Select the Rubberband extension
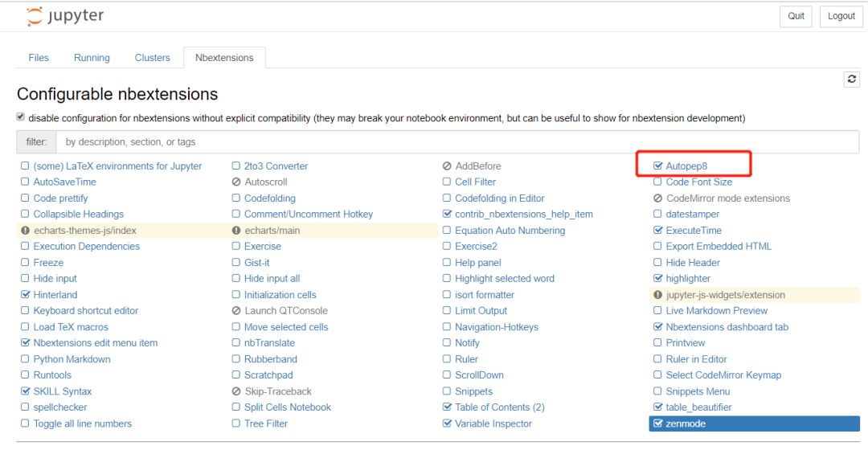868x450 pixels. (270, 358)
